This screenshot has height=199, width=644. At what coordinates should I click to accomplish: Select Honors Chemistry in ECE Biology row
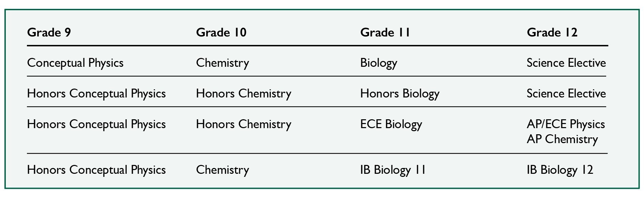(x=244, y=124)
